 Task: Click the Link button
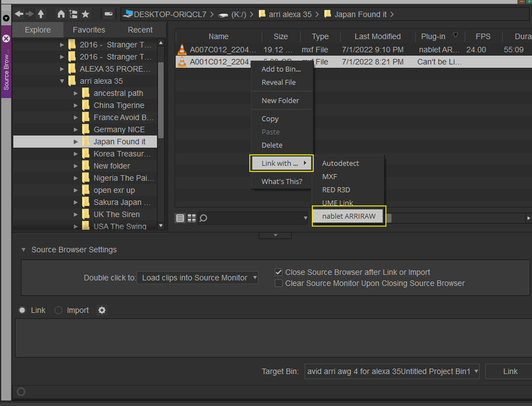[510, 371]
